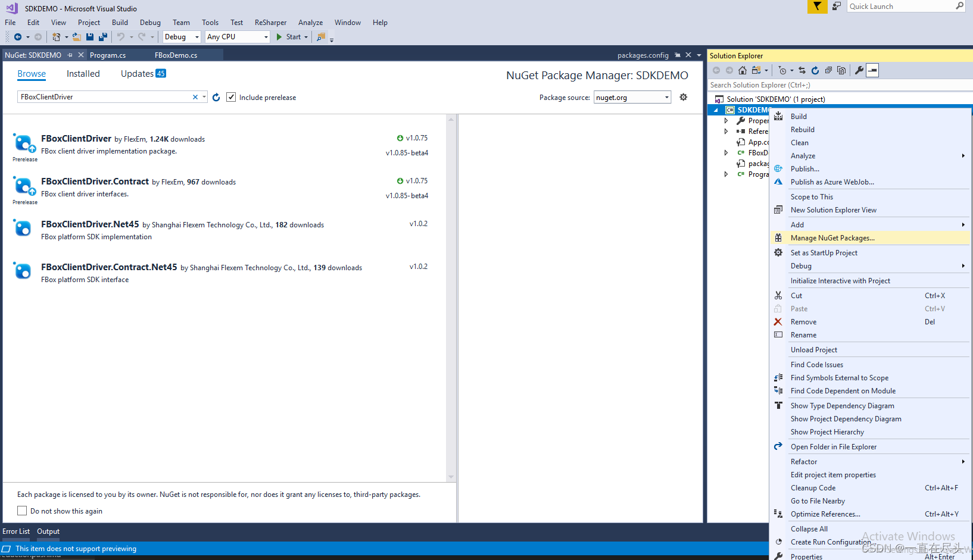This screenshot has width=973, height=560.
Task: Open the FBoxDemo.cs tab
Action: 176,55
